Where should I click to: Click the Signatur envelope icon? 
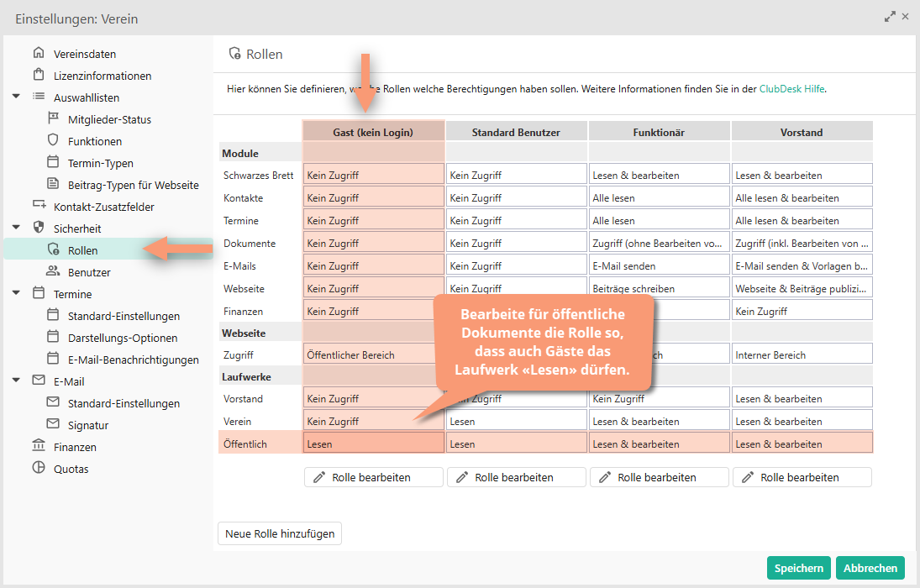point(53,423)
